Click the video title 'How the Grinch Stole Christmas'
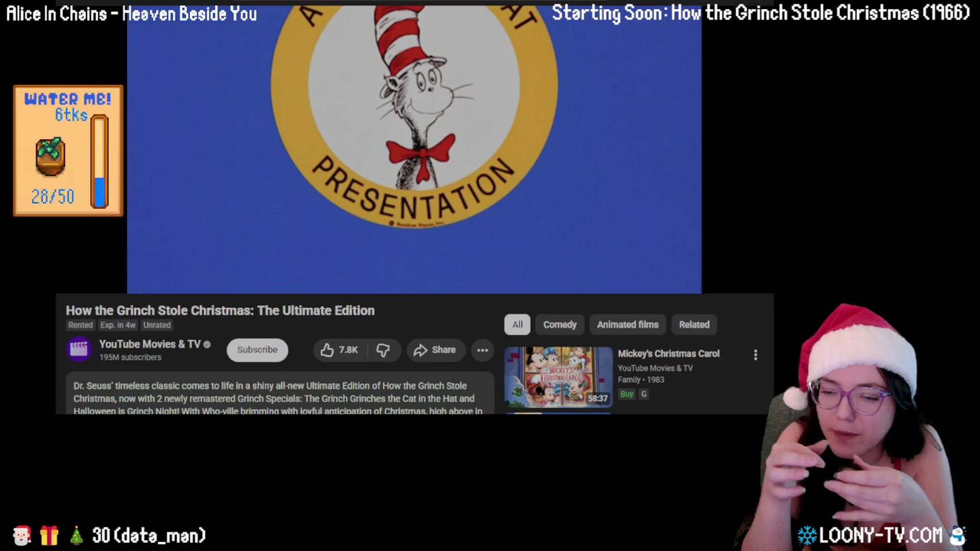Image resolution: width=980 pixels, height=551 pixels. click(220, 311)
